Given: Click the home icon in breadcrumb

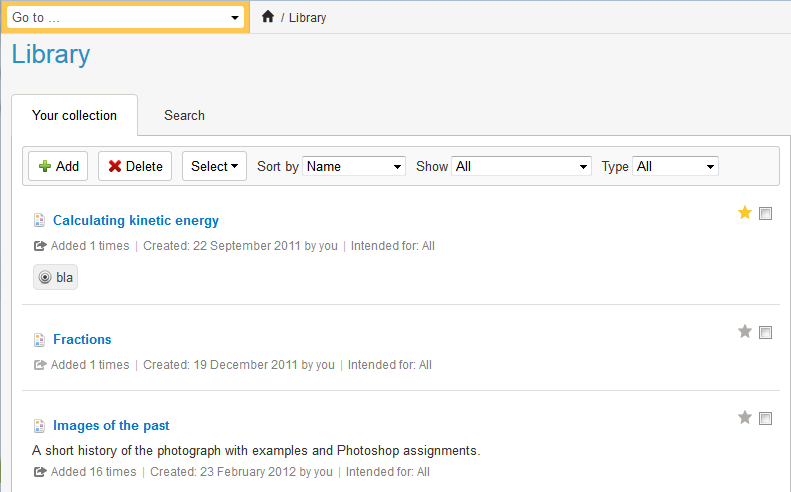Looking at the screenshot, I should [x=268, y=17].
